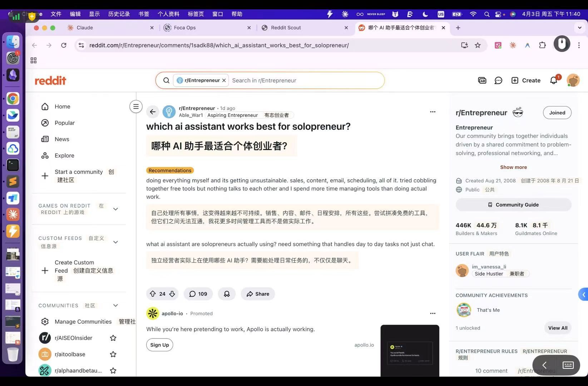Screen dimensions: 588x386
Task: Click the Recommendations post flair
Action: (170, 170)
